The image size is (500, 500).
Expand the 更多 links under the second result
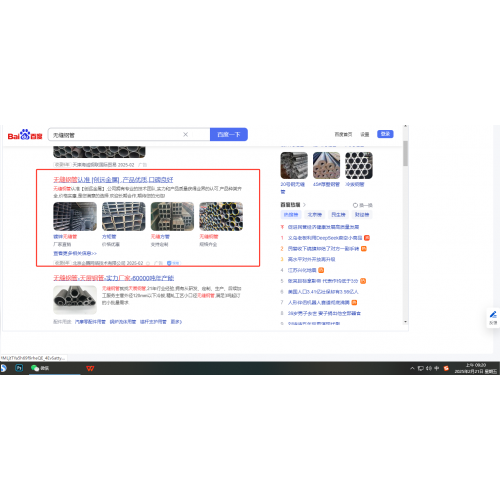pyautogui.click(x=176, y=322)
